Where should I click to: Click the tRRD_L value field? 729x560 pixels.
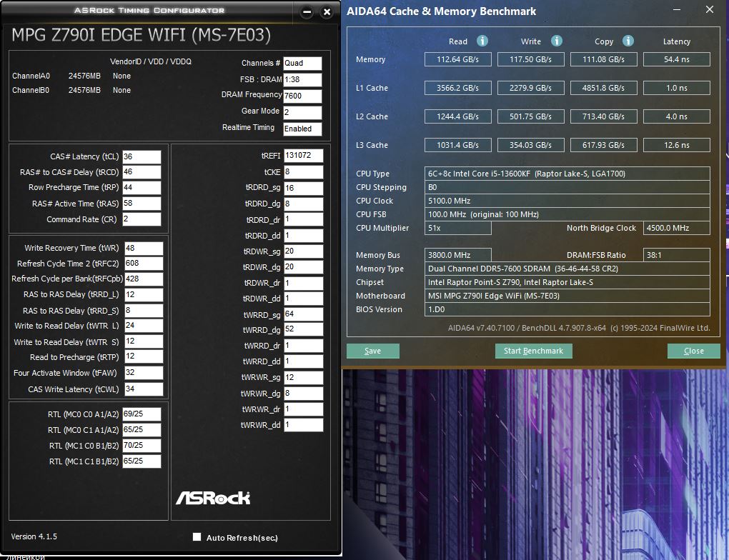click(x=144, y=294)
